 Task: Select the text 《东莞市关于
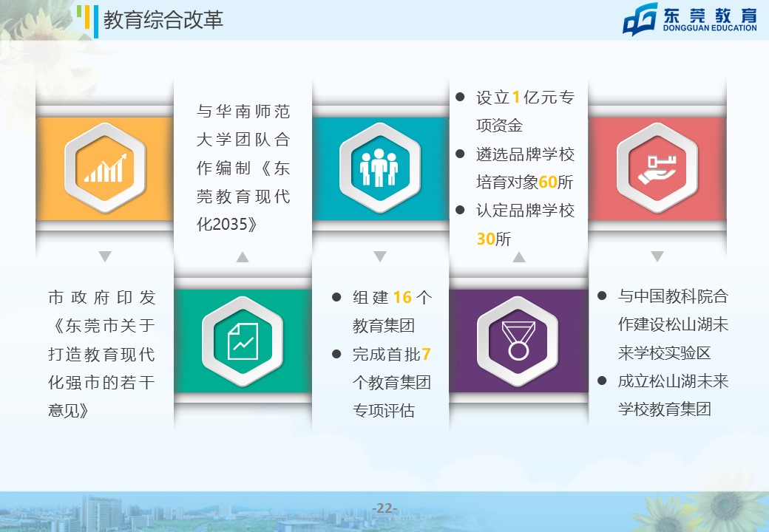(x=102, y=326)
